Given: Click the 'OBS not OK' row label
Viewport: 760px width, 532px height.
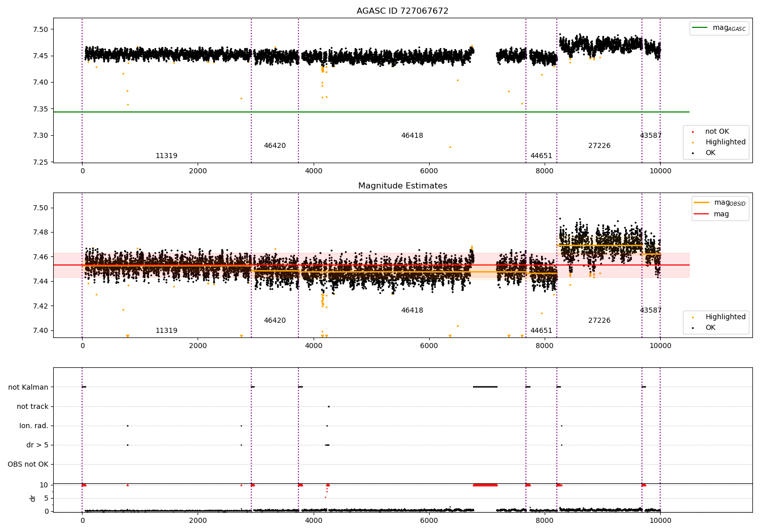Looking at the screenshot, I should [28, 465].
